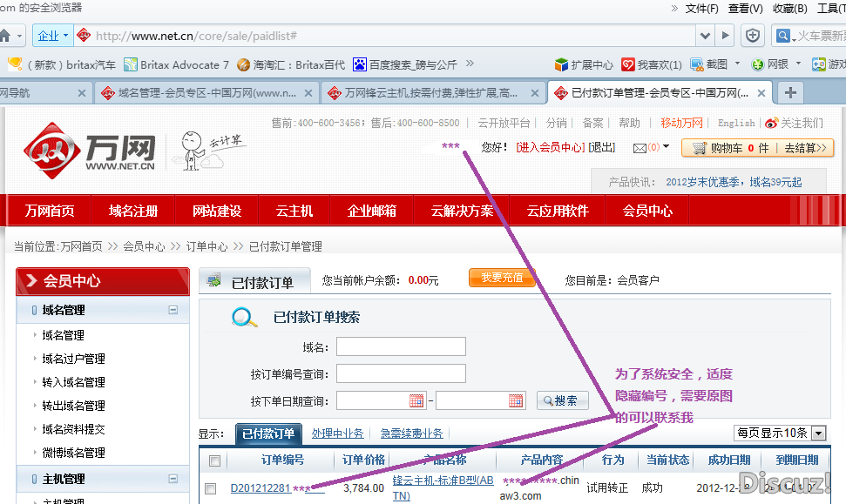Open the Britax Advocate 7 bookmark
This screenshot has width=846, height=504.
(176, 65)
